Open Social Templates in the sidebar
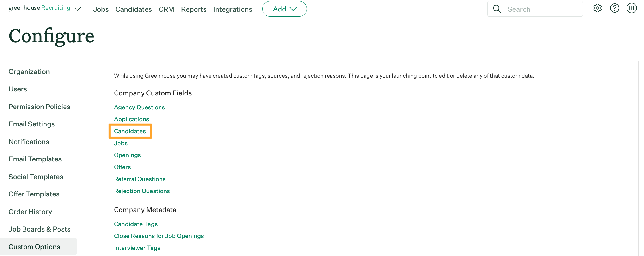The image size is (644, 256). [36, 177]
